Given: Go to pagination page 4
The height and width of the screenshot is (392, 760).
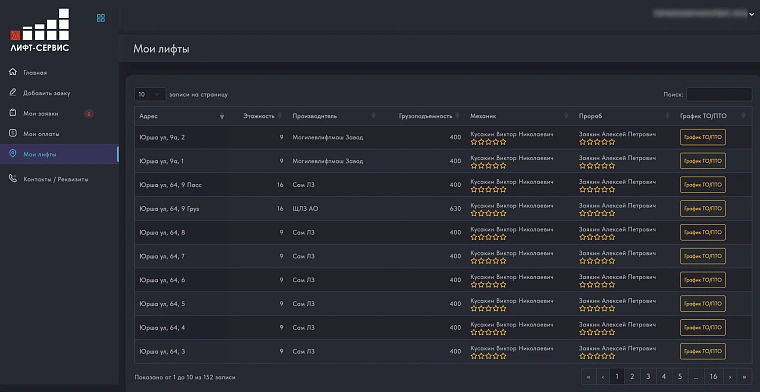Looking at the screenshot, I should (x=664, y=376).
